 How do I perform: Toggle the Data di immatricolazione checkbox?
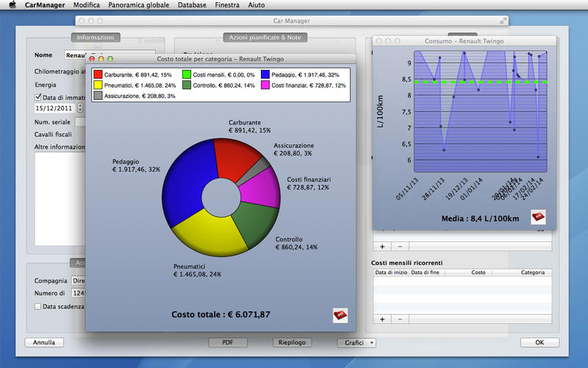[x=39, y=97]
